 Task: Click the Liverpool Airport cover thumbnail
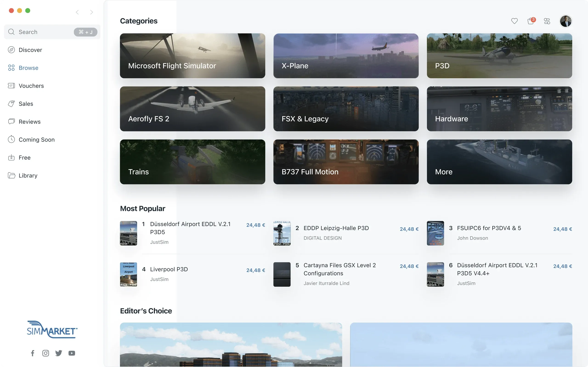click(x=128, y=274)
